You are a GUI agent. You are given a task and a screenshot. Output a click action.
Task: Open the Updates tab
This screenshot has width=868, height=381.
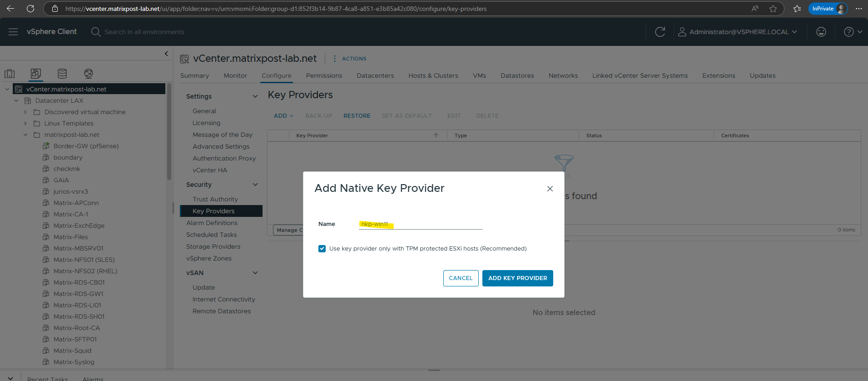pyautogui.click(x=763, y=75)
